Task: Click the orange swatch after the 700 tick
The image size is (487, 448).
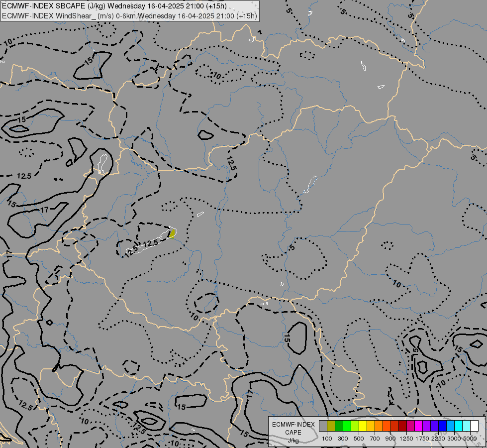Action: click(x=379, y=426)
